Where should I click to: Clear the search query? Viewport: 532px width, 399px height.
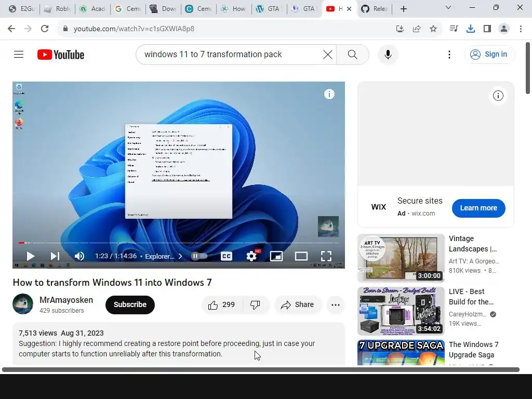(328, 54)
